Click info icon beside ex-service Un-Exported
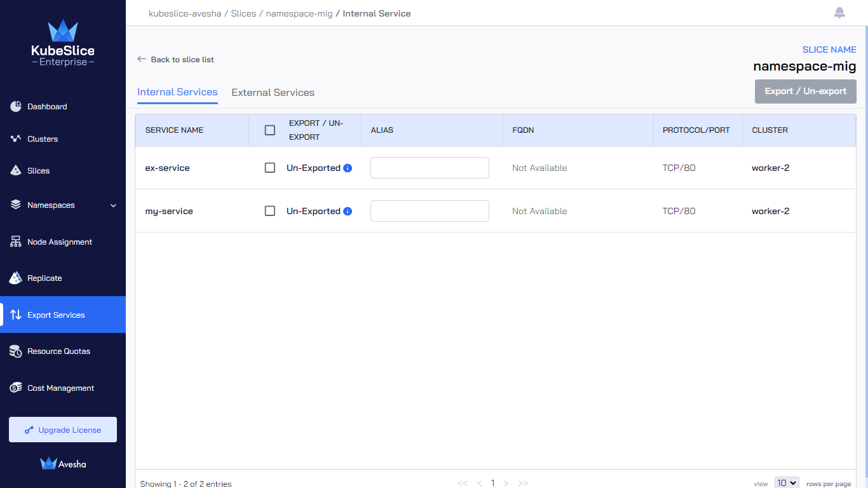The width and height of the screenshot is (868, 488). (x=348, y=168)
